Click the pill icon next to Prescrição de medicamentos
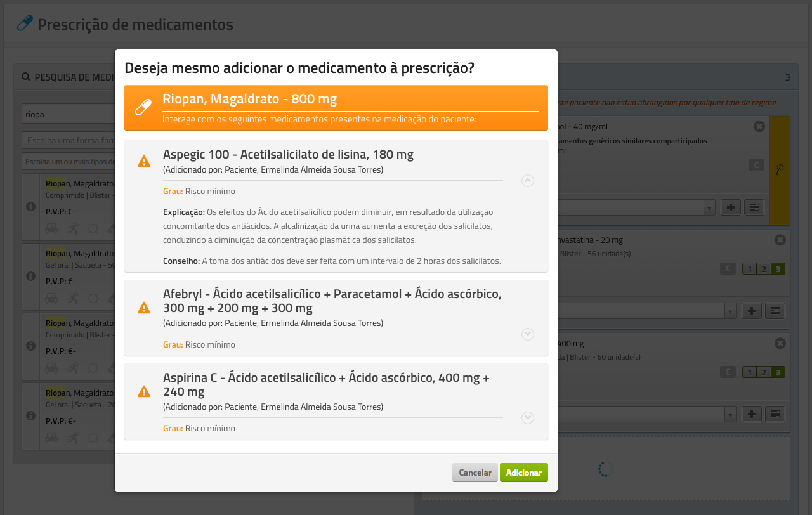This screenshot has height=515, width=812. tap(25, 24)
